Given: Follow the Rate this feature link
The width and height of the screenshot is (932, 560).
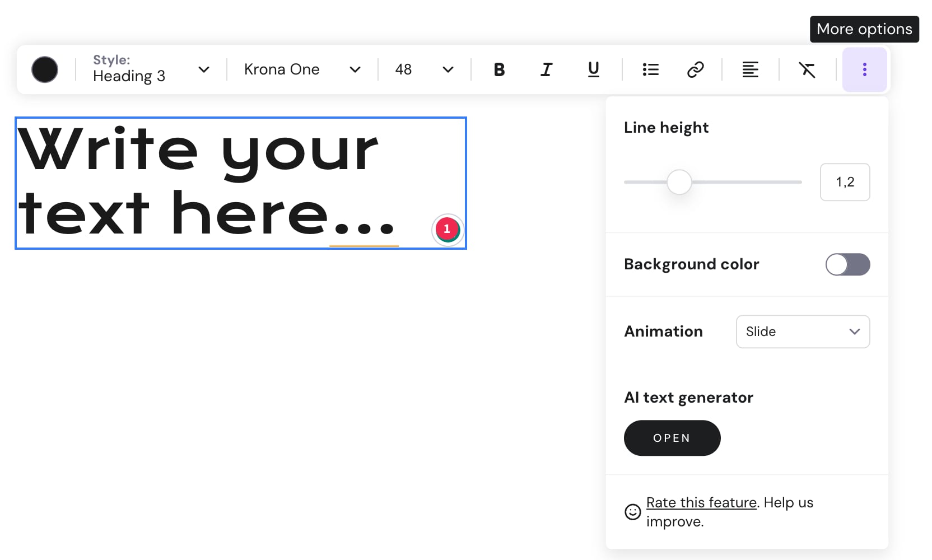Looking at the screenshot, I should coord(701,502).
